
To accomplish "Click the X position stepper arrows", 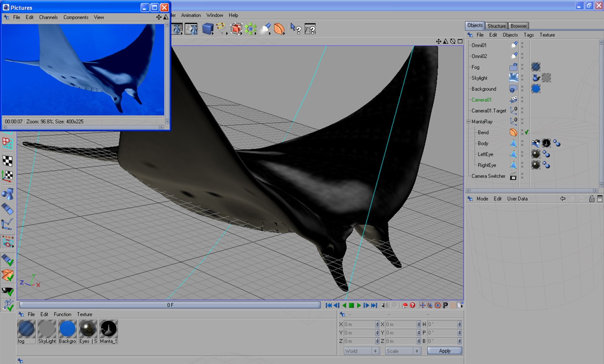I will coord(377,324).
